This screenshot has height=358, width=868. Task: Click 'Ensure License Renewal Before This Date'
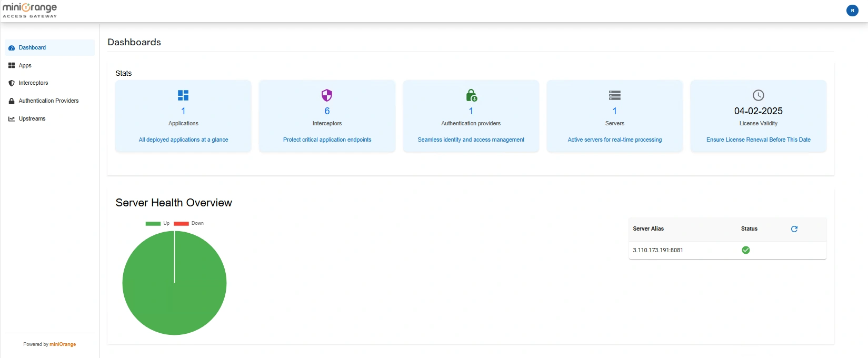click(x=759, y=140)
